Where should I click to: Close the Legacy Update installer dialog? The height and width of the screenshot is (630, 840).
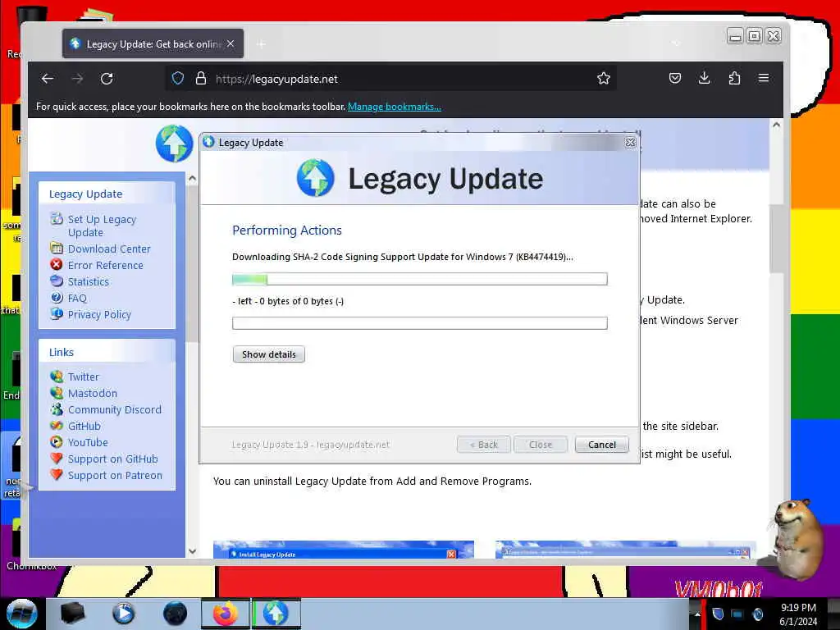[631, 143]
